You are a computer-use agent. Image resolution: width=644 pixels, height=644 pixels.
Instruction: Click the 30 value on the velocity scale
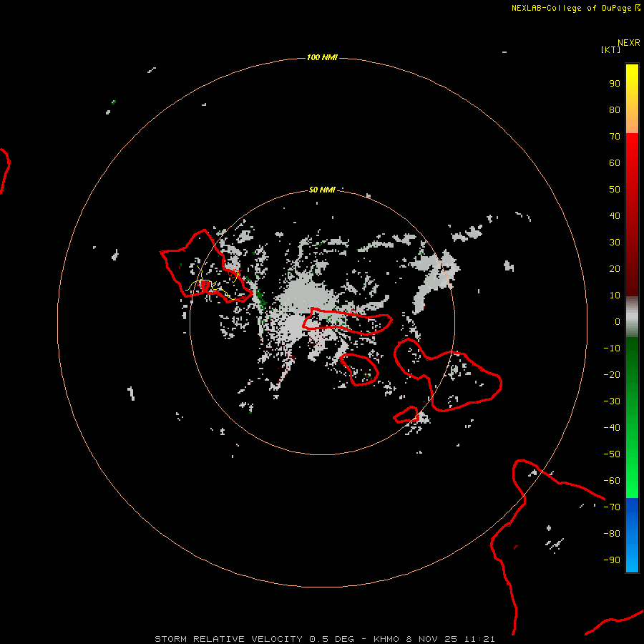tap(615, 243)
